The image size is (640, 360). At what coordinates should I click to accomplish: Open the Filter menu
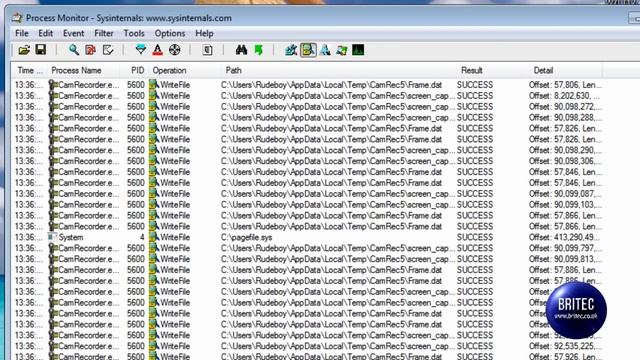point(104,33)
